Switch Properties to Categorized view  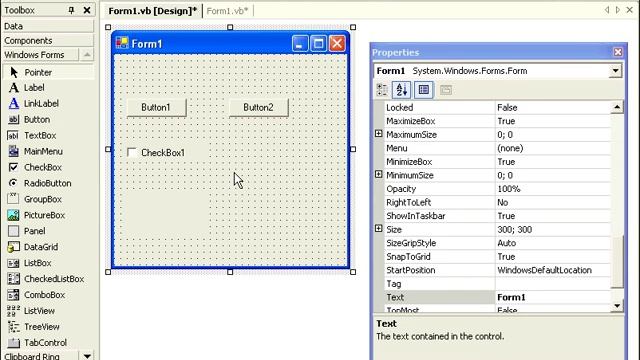click(x=382, y=90)
